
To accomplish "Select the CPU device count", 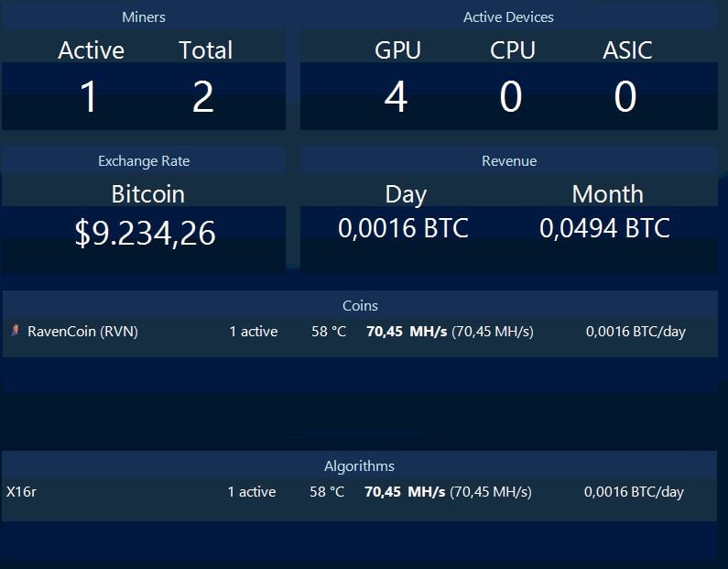I will pos(511,97).
